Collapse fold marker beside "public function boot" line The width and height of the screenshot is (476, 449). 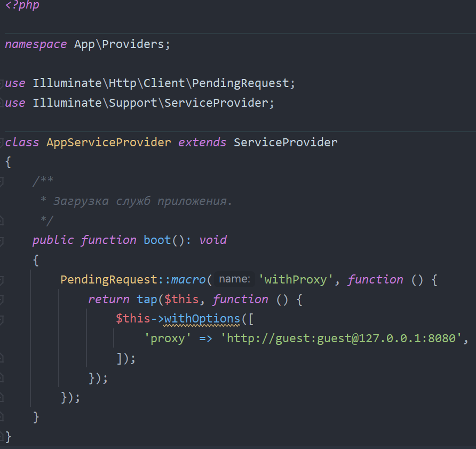(1, 241)
